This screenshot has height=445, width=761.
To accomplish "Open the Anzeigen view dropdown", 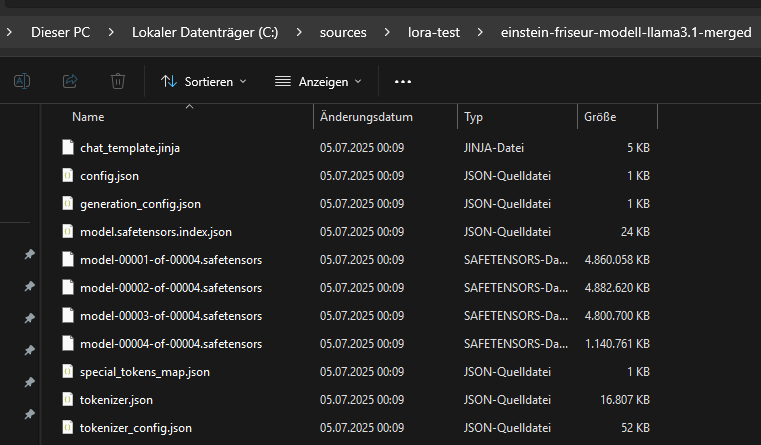I will [318, 81].
